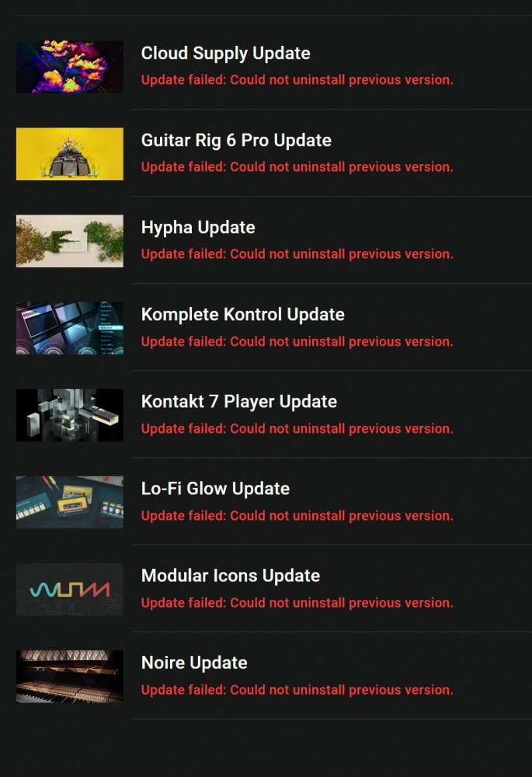Select the Cloud Supply Update title

[x=226, y=54]
